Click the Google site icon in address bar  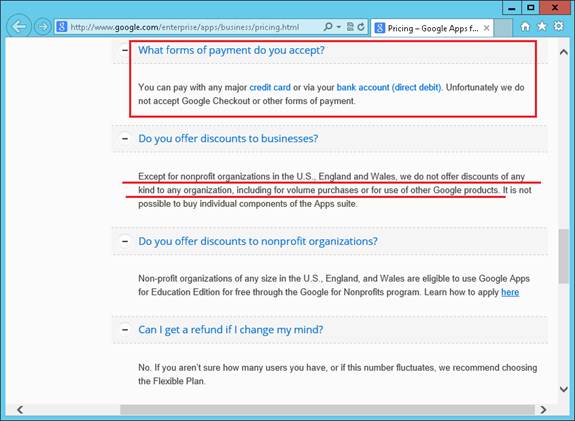(62, 27)
